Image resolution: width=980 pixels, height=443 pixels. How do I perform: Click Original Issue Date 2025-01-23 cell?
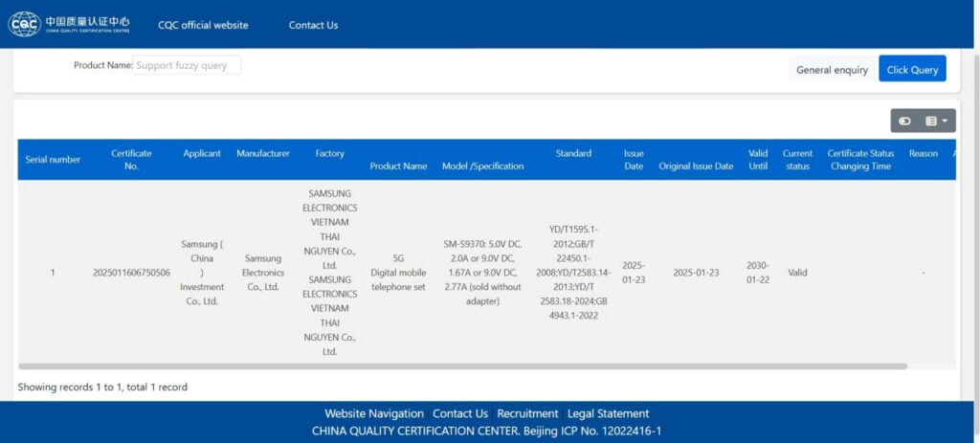[696, 273]
